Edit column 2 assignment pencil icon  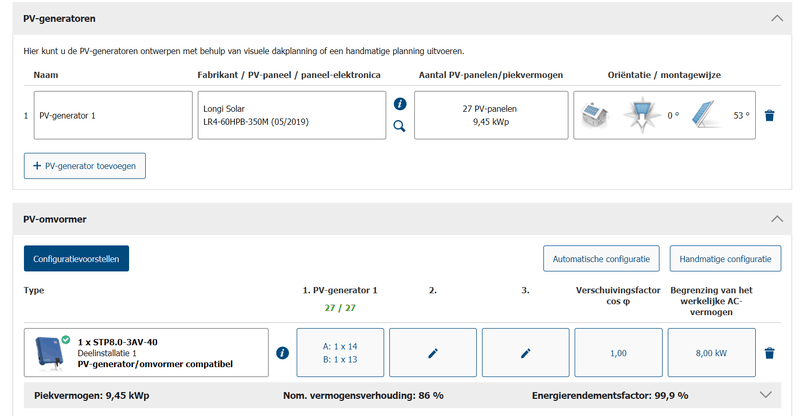point(433,353)
